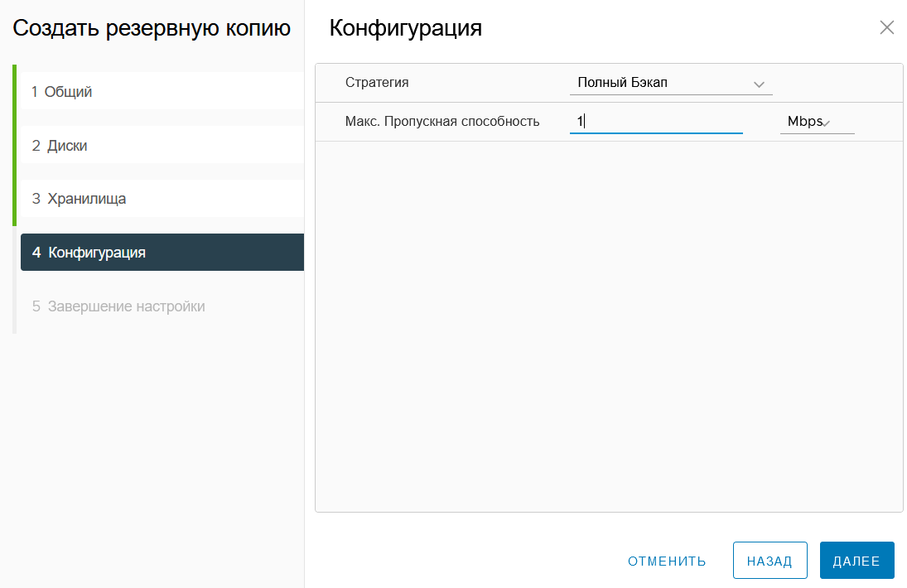907x588 pixels.
Task: Go to step 2 Диски
Action: (x=162, y=145)
